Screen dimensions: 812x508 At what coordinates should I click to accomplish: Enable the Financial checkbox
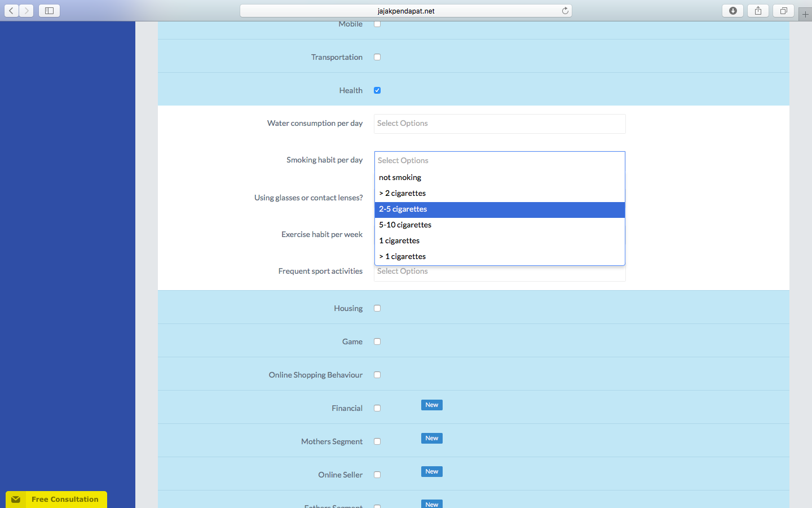(x=377, y=408)
